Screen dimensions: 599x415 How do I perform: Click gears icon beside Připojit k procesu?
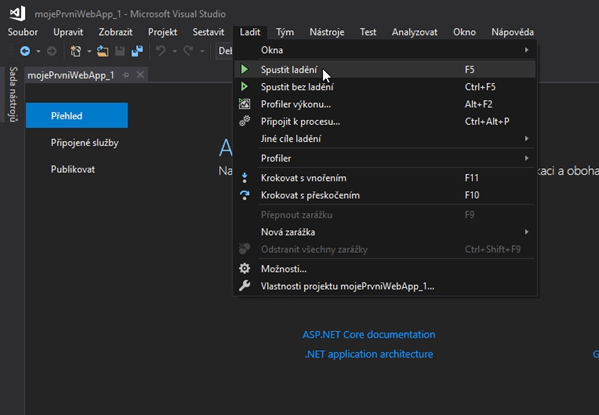(244, 121)
